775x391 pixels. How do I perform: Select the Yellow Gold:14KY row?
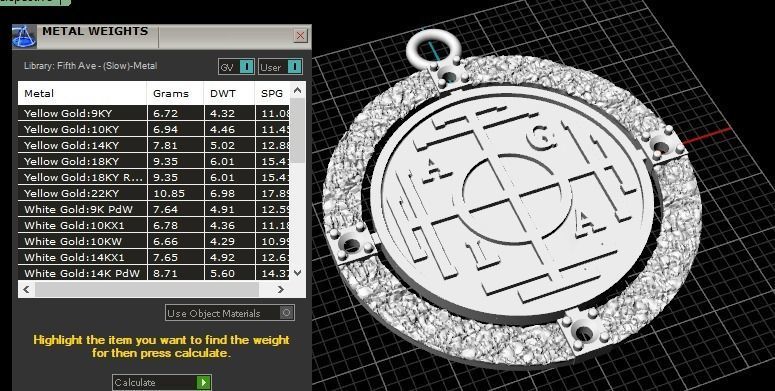click(154, 145)
